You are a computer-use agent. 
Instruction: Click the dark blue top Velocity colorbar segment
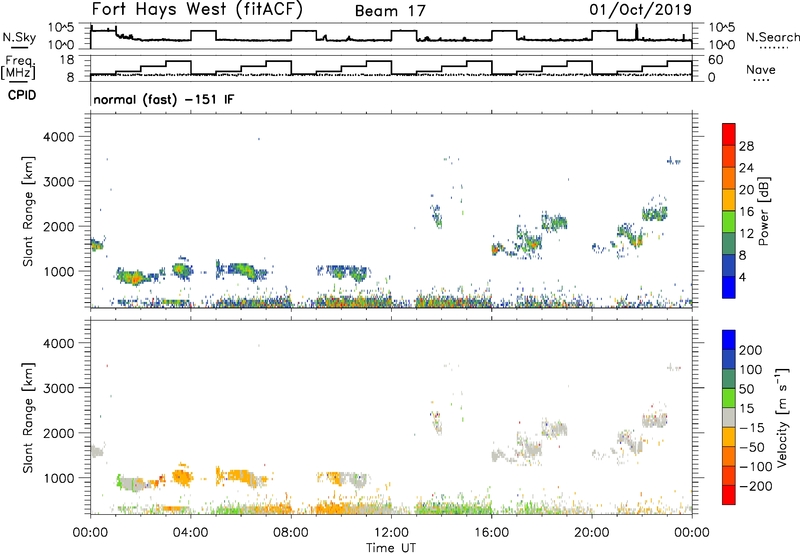pos(729,340)
